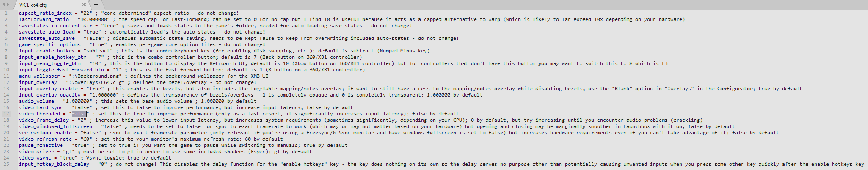Click the video_refresh_rate setting name
Screen dimensions: 868x170
pos(45,139)
